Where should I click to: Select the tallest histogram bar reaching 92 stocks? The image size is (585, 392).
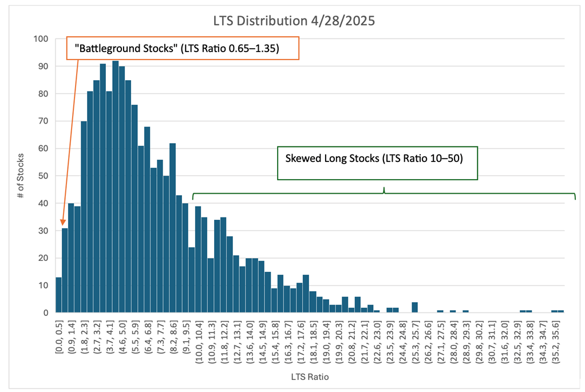tap(116, 187)
